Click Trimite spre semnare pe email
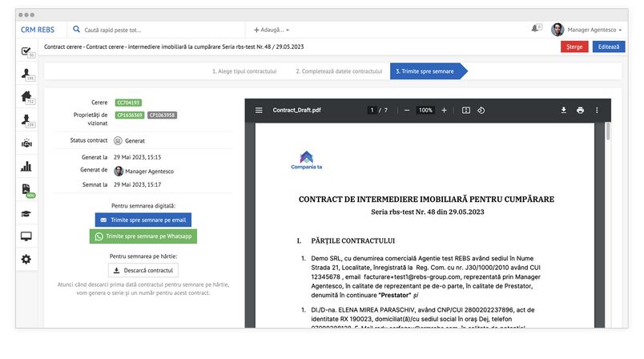 coord(143,220)
